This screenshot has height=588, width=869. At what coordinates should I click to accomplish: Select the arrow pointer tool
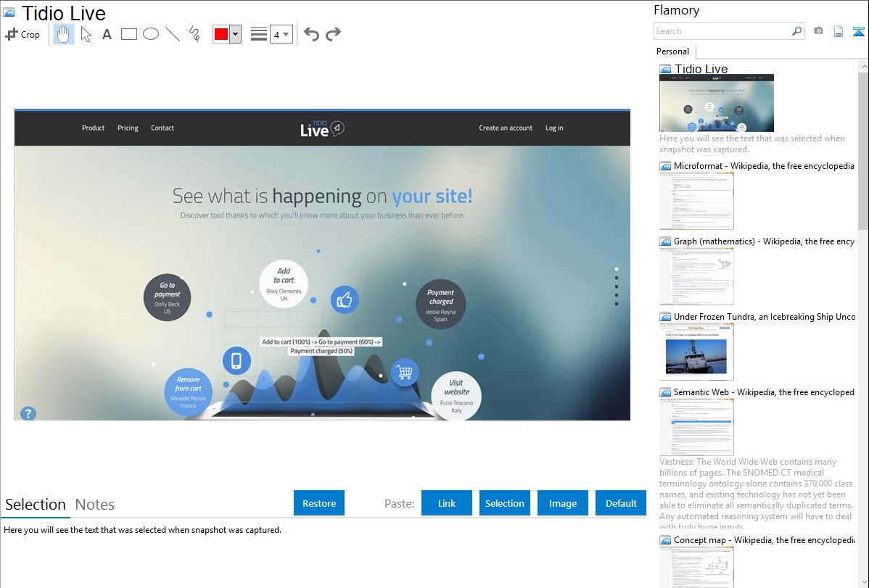(86, 34)
